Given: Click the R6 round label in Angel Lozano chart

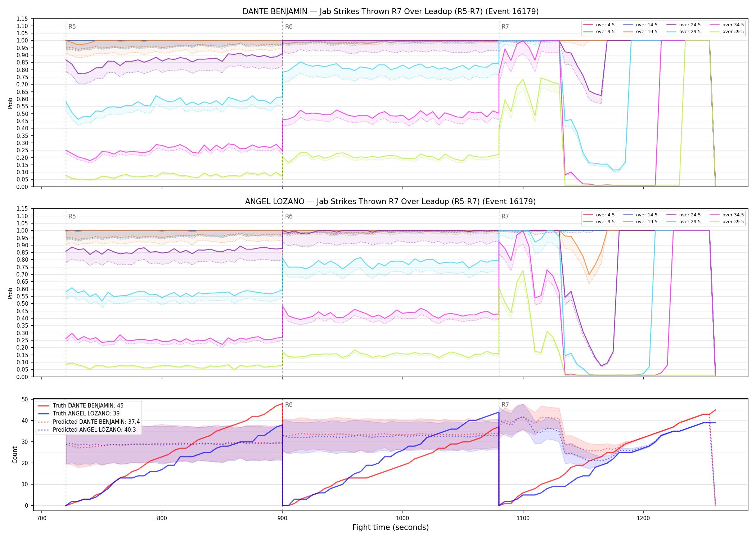Looking at the screenshot, I should (289, 216).
